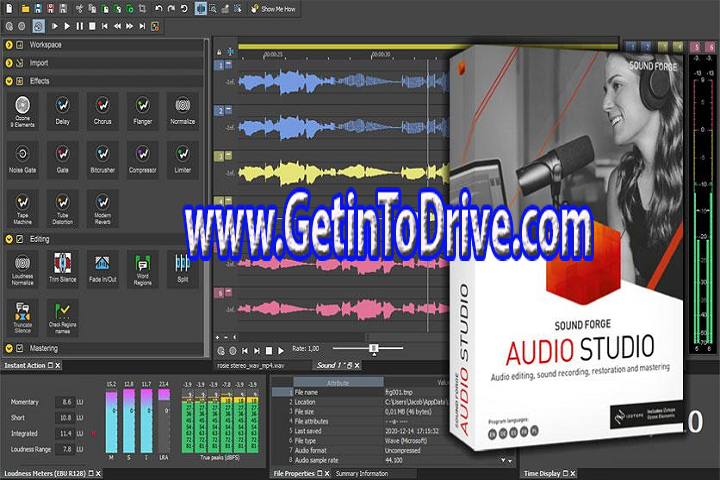This screenshot has height=480, width=720.
Task: Toggle the Workspace section checkbox icon
Action: (20, 45)
